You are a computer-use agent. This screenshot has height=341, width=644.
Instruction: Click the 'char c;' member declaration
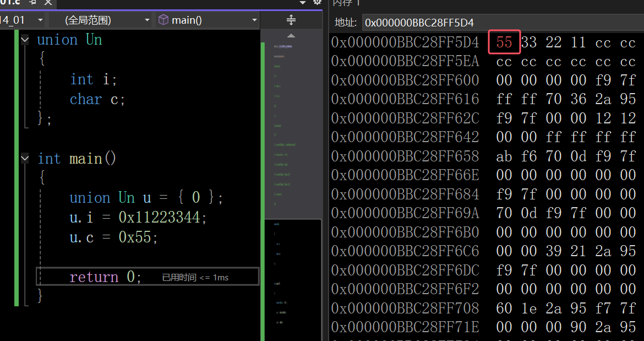click(98, 99)
